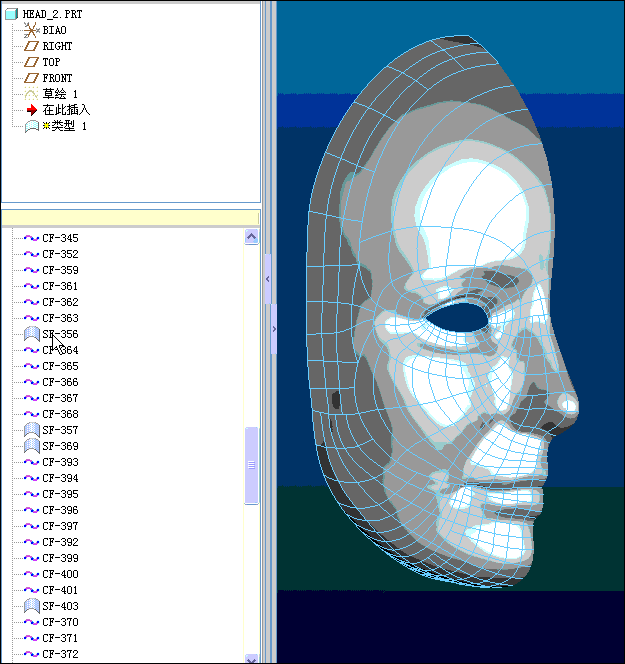Select curve CF-401 in the list
625x664 pixels.
pos(60,590)
